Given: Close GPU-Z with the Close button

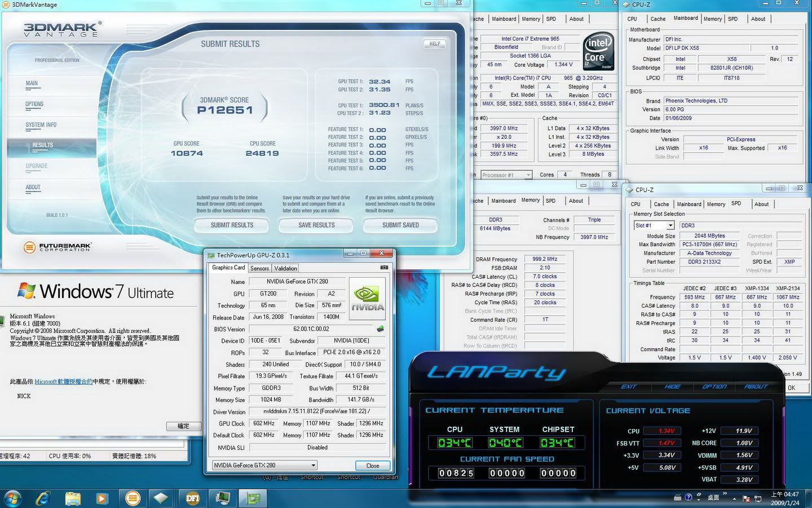Looking at the screenshot, I should (372, 466).
